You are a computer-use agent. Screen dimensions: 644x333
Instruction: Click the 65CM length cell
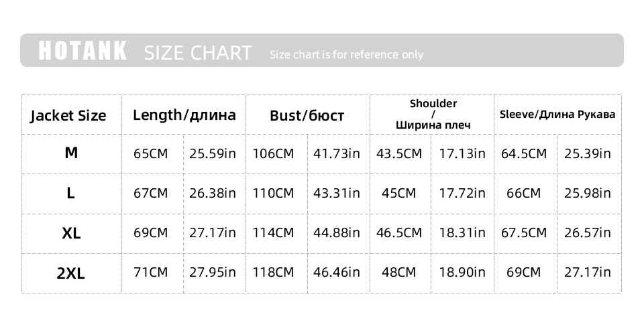[151, 153]
